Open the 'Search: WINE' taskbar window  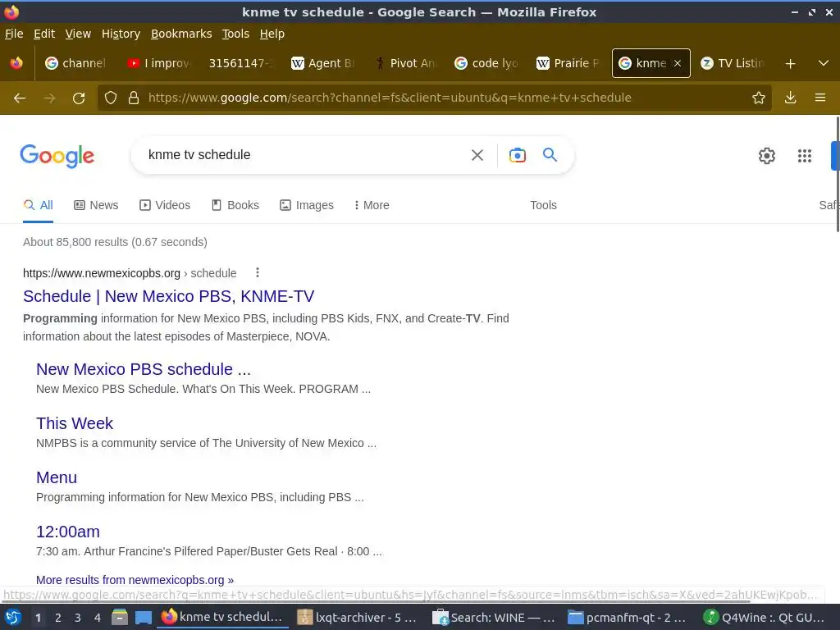click(x=493, y=618)
